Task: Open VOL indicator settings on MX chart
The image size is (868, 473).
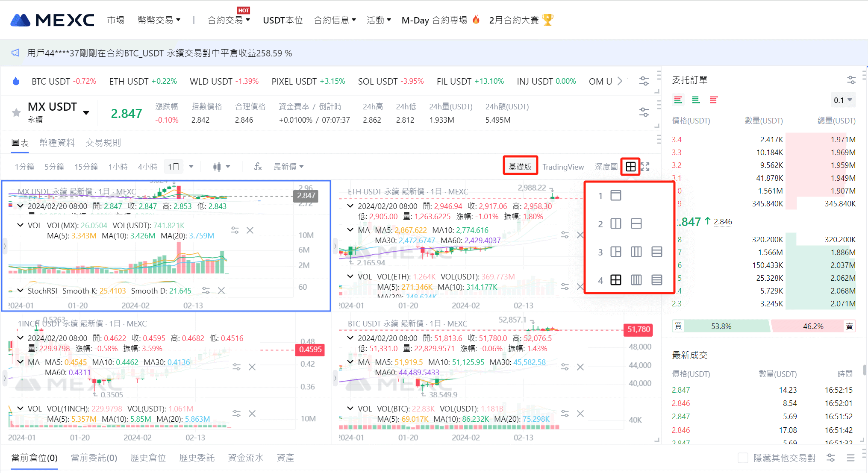Action: [x=235, y=230]
